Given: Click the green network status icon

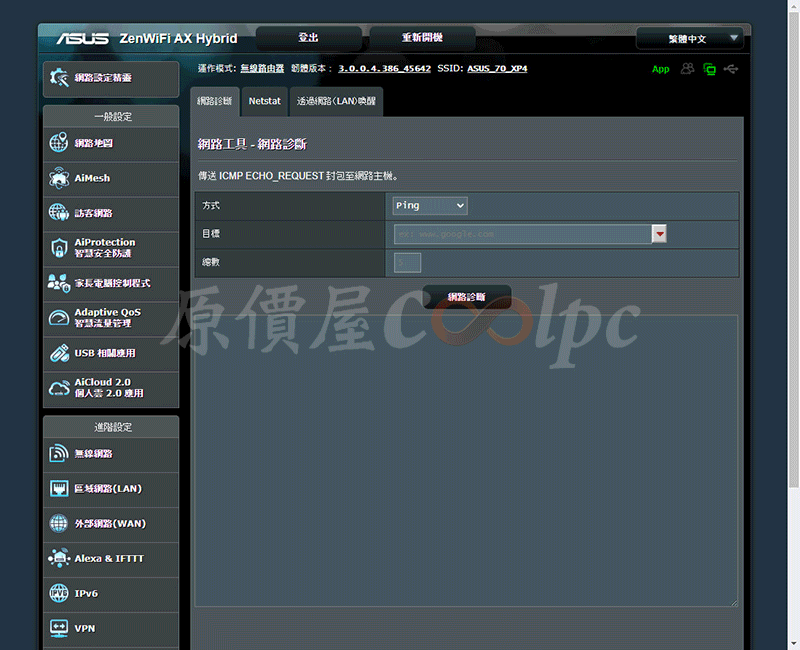Looking at the screenshot, I should 709,69.
